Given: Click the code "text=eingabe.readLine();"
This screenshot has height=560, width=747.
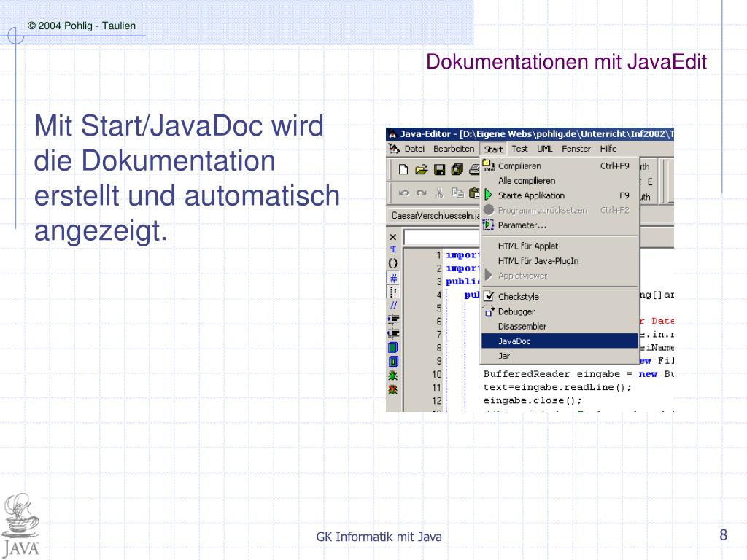Looking at the screenshot, I should point(557,387).
